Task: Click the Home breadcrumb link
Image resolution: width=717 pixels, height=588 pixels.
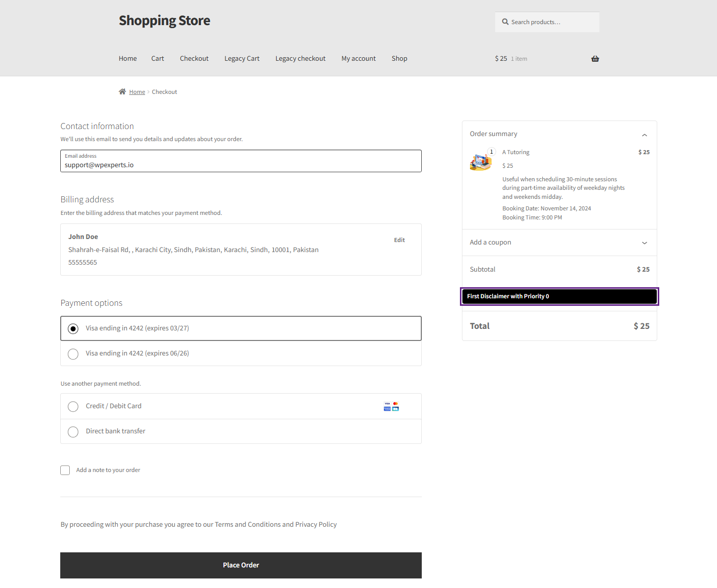Action: coord(137,92)
